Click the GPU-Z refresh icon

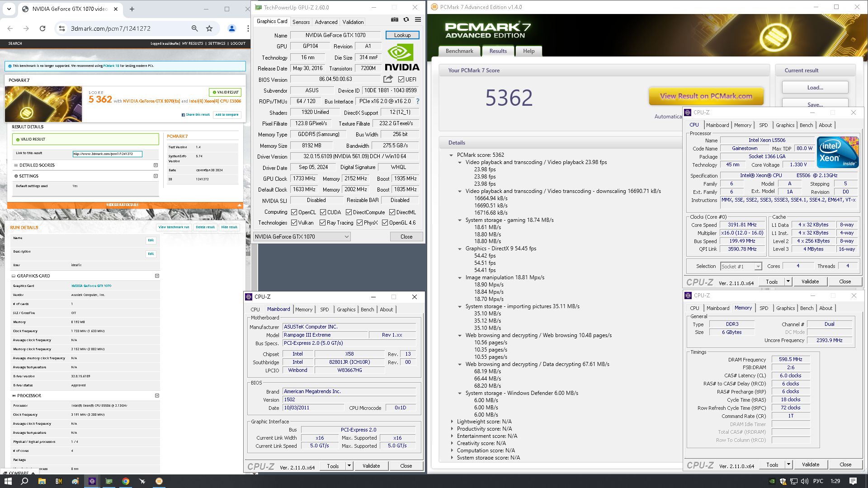click(406, 20)
